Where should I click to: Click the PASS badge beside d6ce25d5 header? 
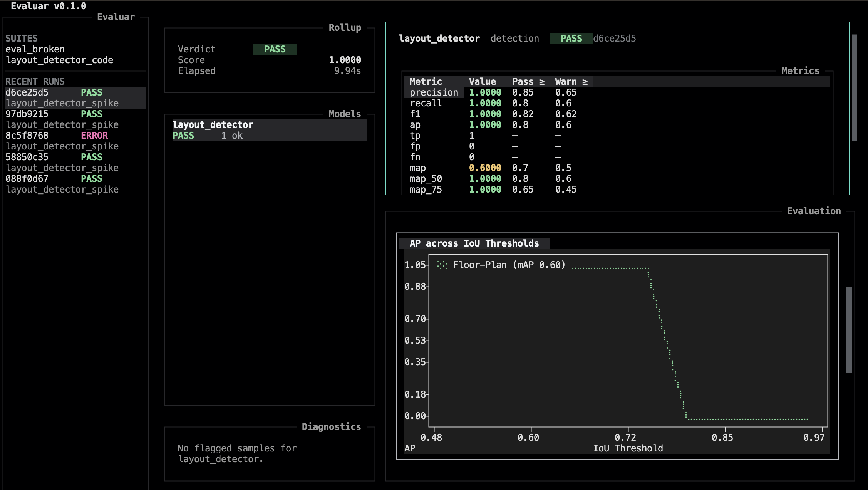point(571,39)
